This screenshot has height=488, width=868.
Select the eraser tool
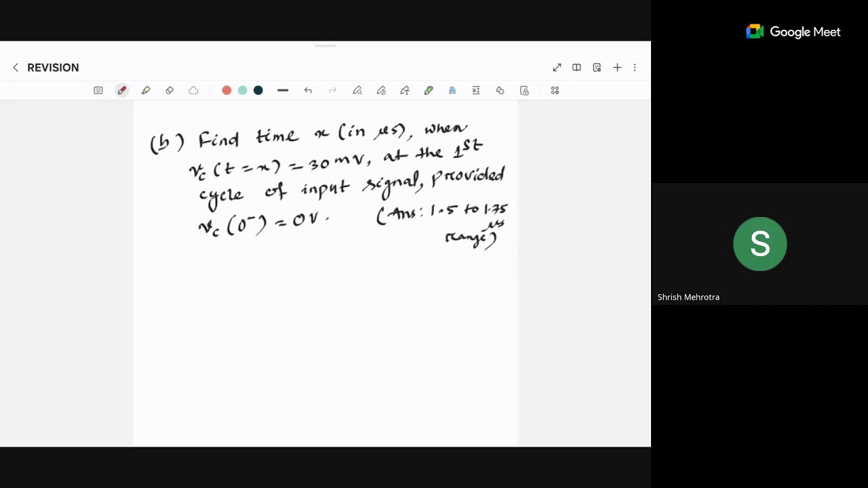[170, 90]
